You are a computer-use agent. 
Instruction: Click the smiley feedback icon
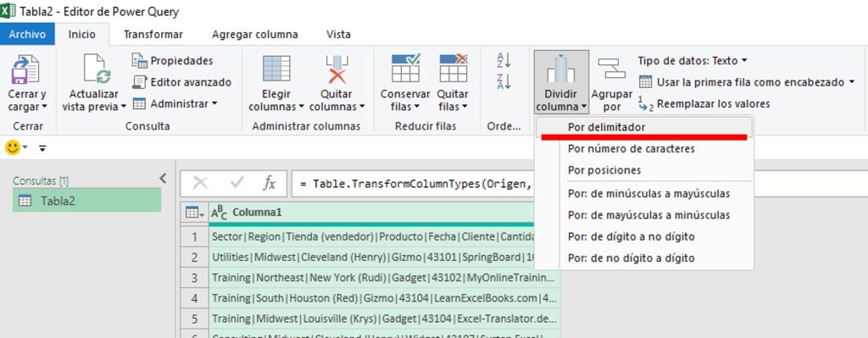tap(12, 147)
